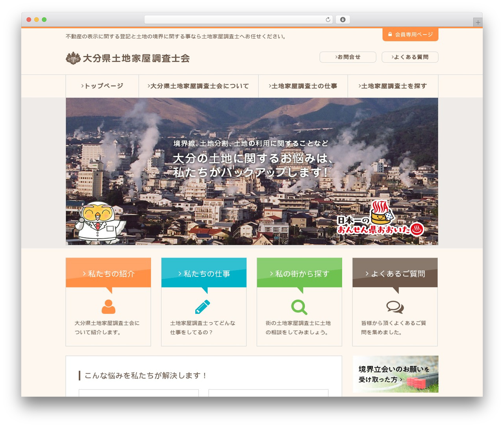Click the heading こんな悩みを私たちが解決します！
The height and width of the screenshot is (427, 504).
146,375
